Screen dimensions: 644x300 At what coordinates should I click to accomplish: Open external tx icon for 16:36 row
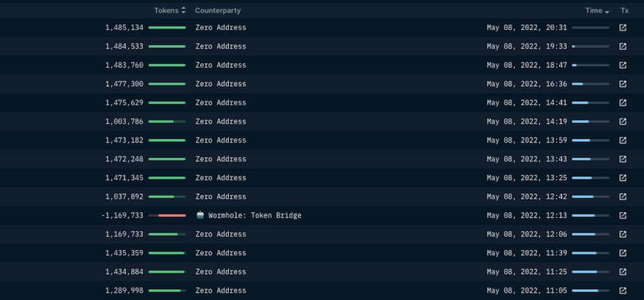coord(623,84)
